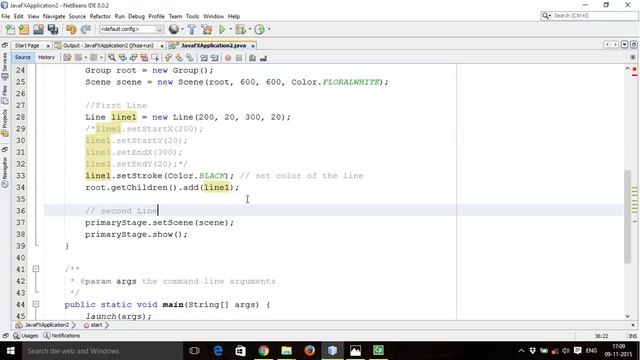Open the File menu
640x360 pixels.
(x=6, y=16)
